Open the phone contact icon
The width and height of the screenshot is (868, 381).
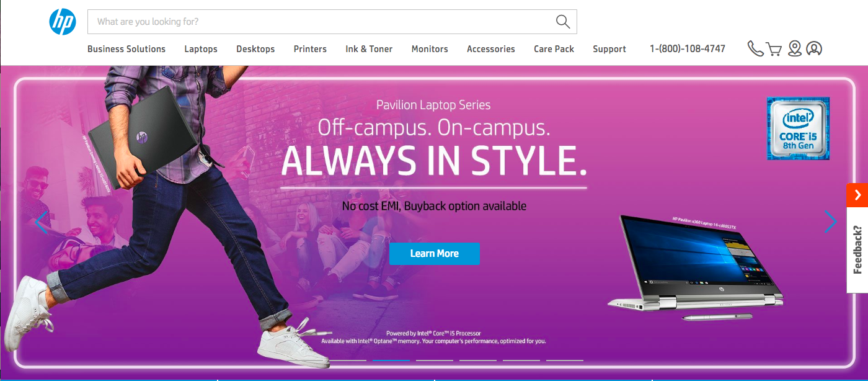[755, 48]
